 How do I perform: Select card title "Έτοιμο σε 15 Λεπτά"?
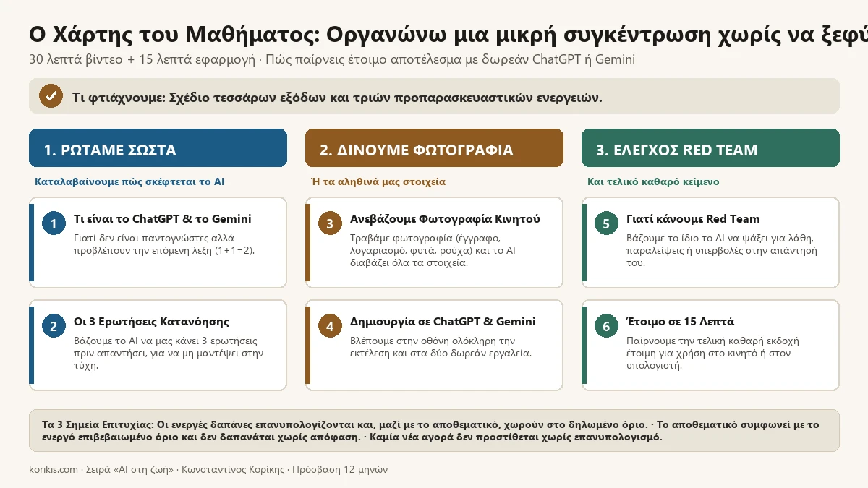(680, 321)
